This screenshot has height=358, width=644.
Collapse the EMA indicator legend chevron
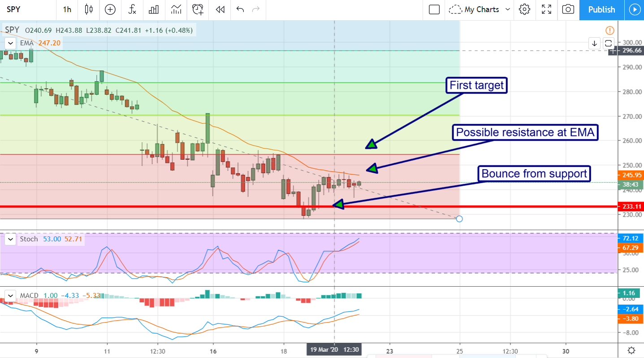point(10,43)
